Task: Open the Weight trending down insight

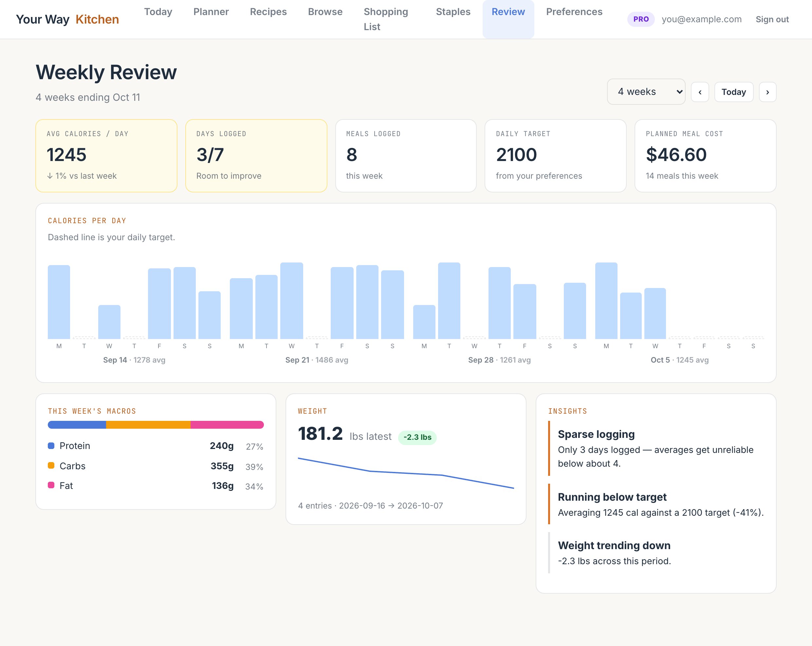Action: 656,553
